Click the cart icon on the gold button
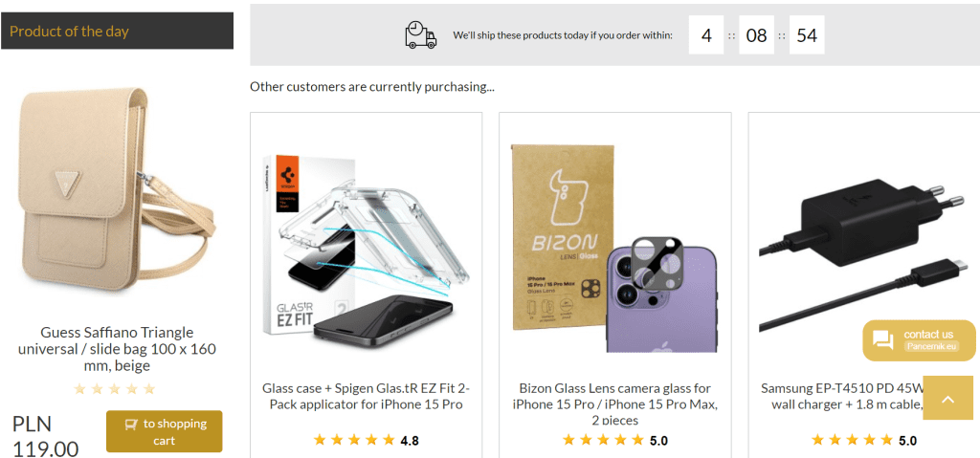 [129, 424]
